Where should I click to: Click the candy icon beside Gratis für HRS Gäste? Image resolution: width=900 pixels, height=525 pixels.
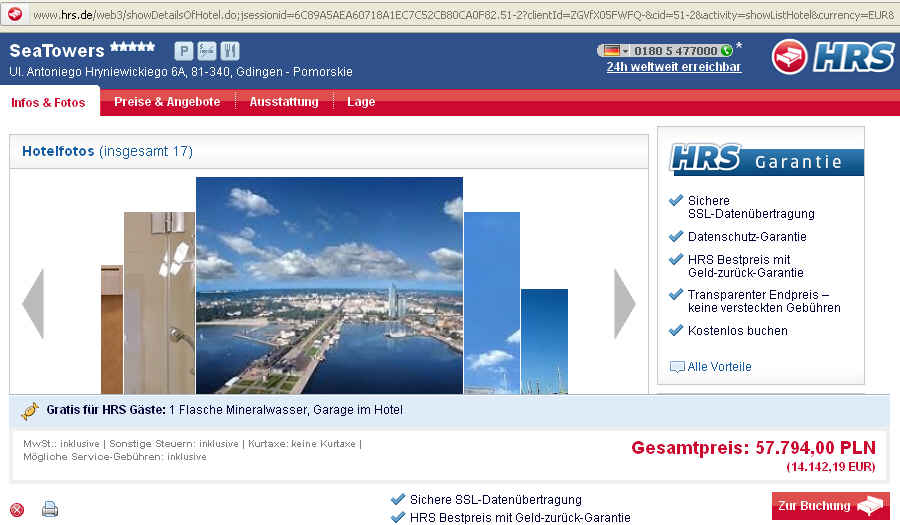(29, 410)
